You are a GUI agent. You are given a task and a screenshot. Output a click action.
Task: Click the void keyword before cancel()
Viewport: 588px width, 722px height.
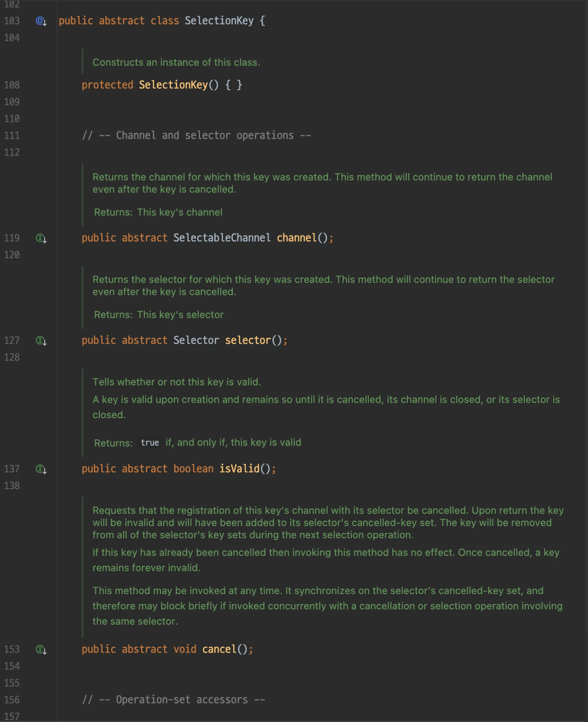185,649
